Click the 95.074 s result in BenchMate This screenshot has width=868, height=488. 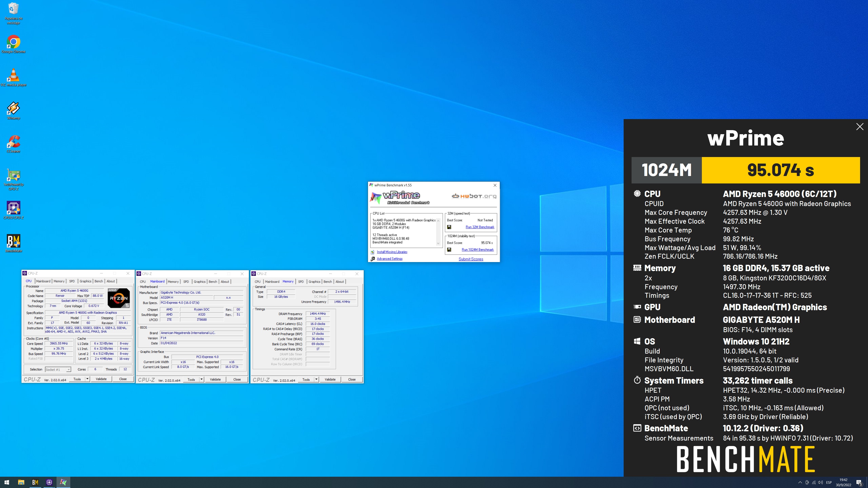point(781,170)
